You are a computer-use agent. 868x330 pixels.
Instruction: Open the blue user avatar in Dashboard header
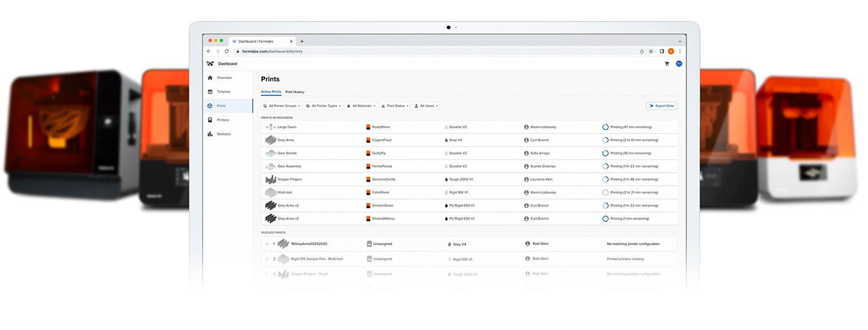click(678, 64)
